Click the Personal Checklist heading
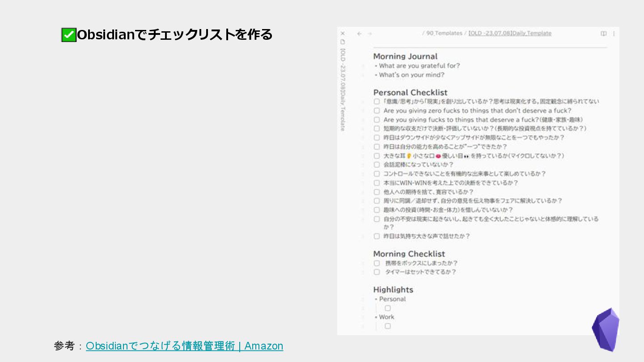 (x=410, y=93)
